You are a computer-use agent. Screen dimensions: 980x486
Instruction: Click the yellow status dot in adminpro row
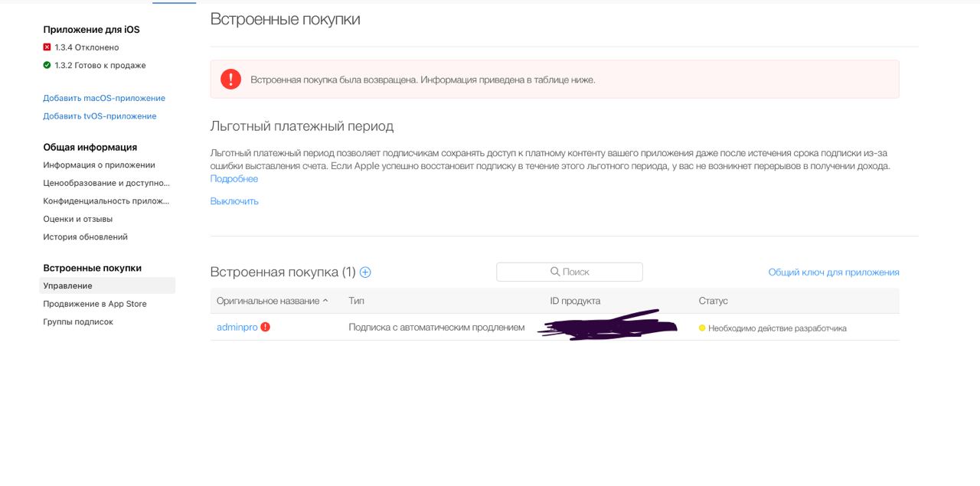pyautogui.click(x=702, y=328)
